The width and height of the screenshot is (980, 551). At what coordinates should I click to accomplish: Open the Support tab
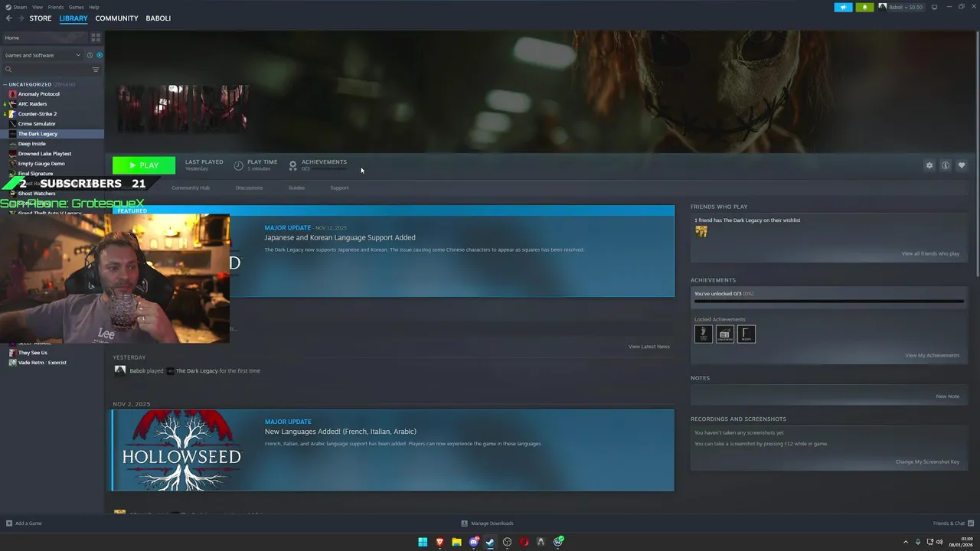pyautogui.click(x=339, y=187)
